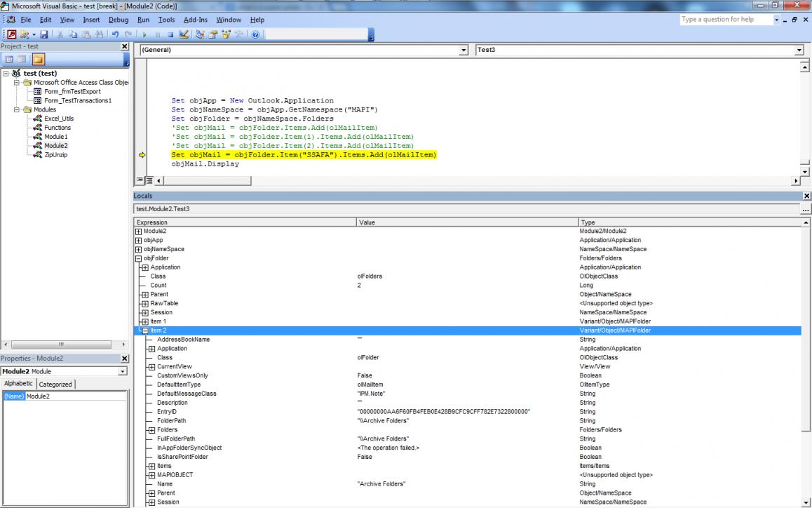Screen dimensions: 812x508
Task: Open the Test3 procedure dropdown
Action: (x=799, y=51)
